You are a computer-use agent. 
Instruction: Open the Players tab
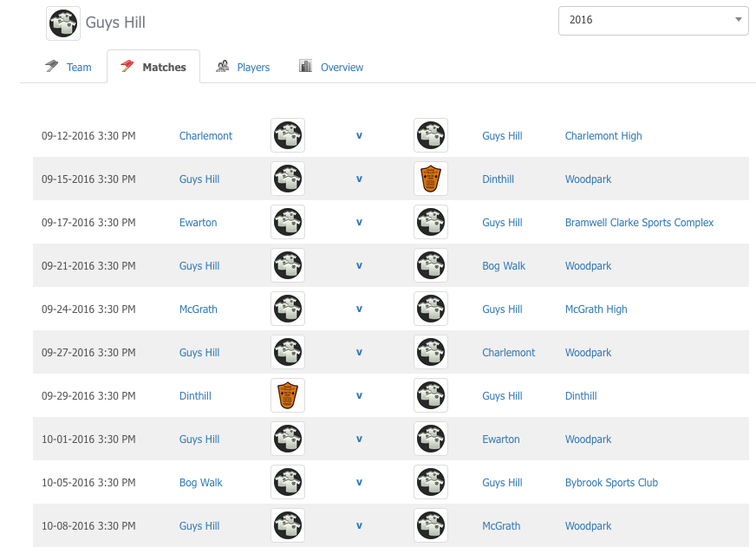[x=243, y=67]
